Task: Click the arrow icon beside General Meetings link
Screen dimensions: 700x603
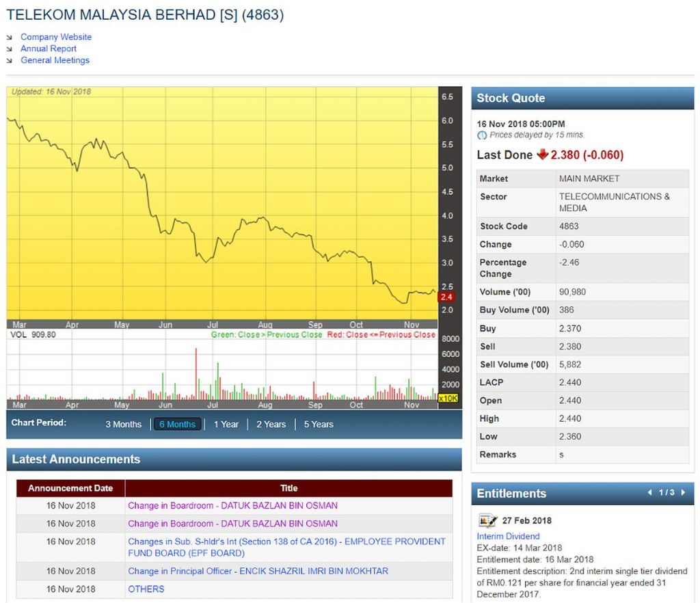Action: 9,60
